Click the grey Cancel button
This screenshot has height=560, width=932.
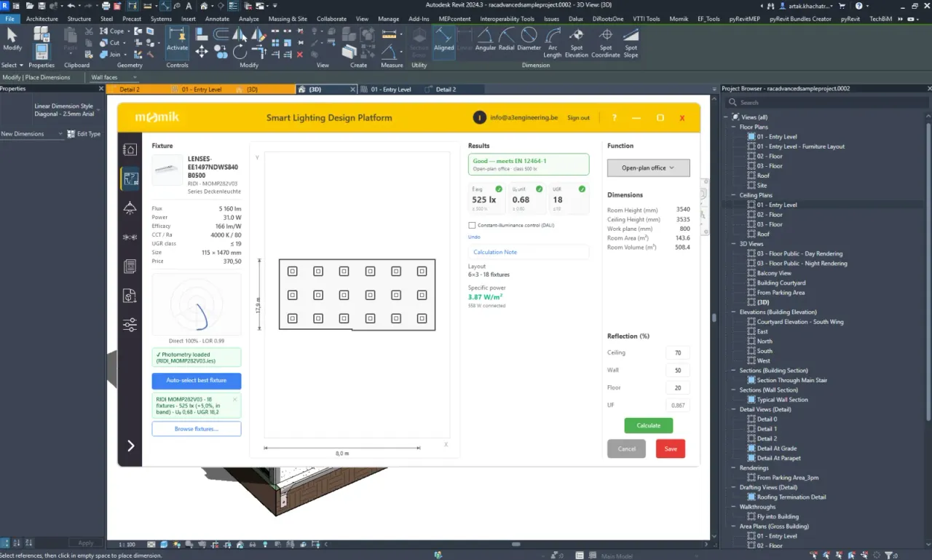626,449
